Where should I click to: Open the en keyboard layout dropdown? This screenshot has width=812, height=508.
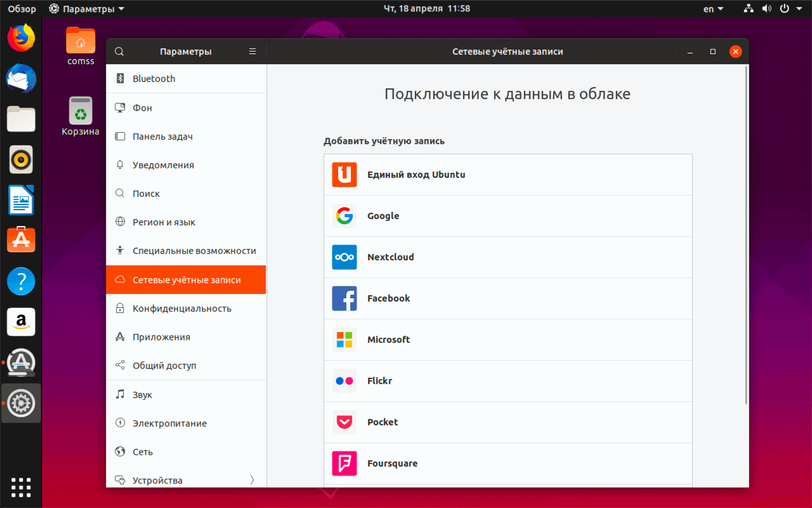[713, 9]
